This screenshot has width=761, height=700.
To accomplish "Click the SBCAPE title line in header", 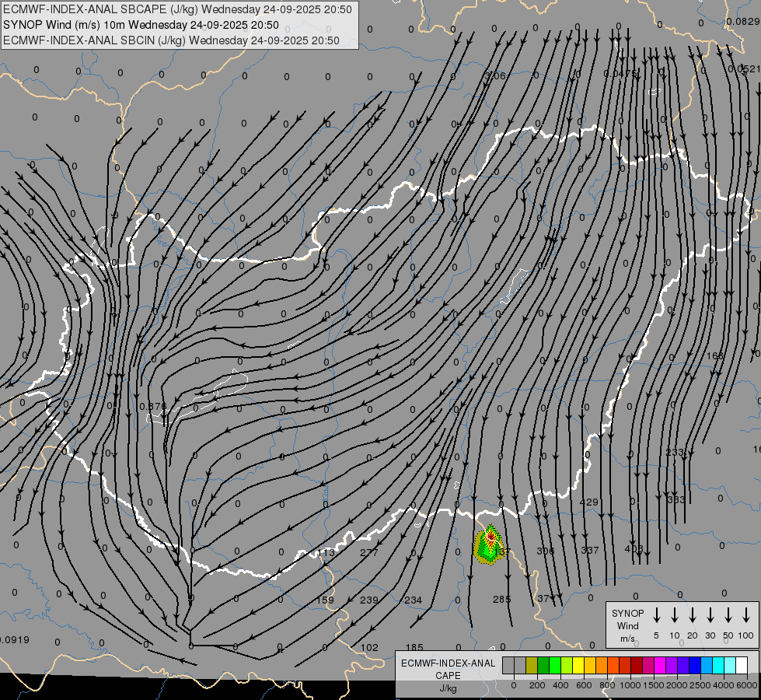I will [177, 9].
